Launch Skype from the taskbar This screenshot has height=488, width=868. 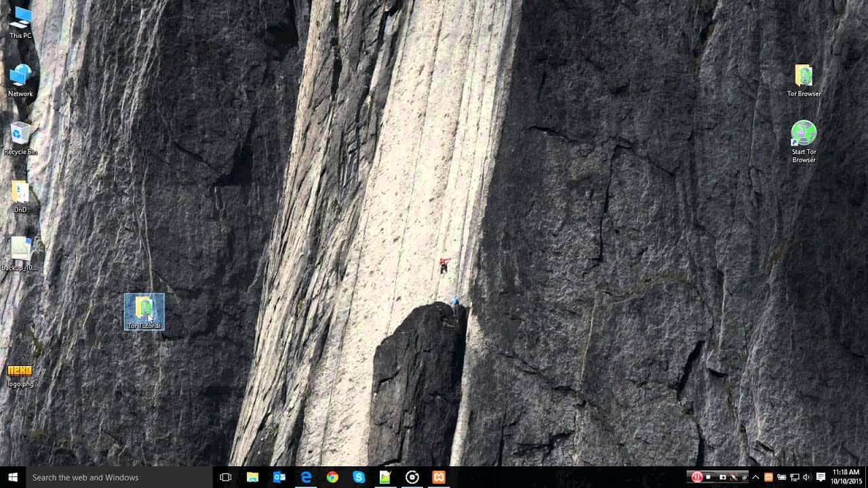pos(359,477)
